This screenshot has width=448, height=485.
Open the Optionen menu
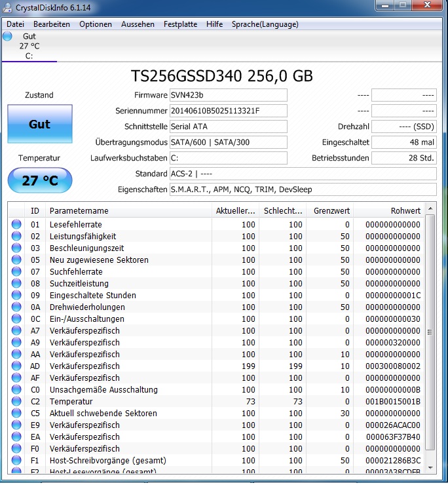pyautogui.click(x=96, y=24)
